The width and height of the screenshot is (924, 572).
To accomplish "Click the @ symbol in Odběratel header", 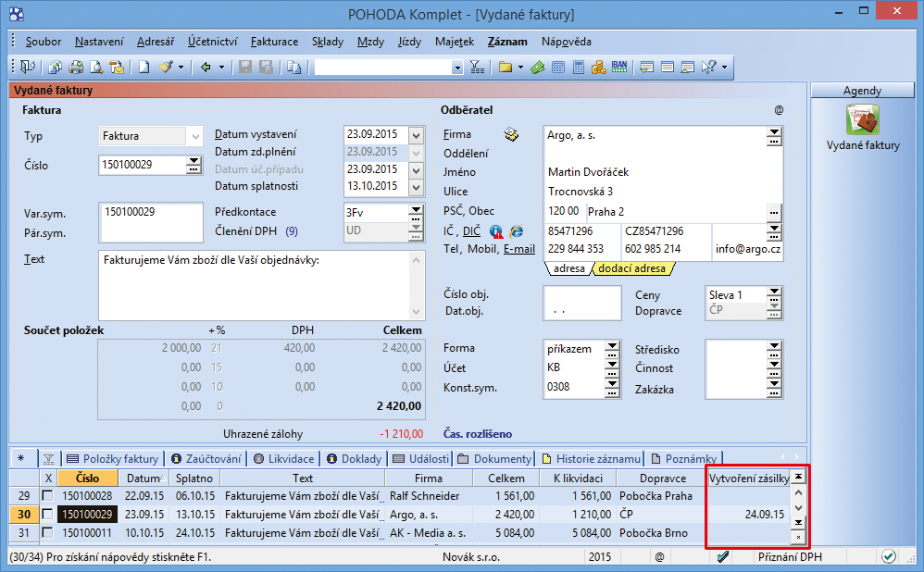I will click(779, 110).
